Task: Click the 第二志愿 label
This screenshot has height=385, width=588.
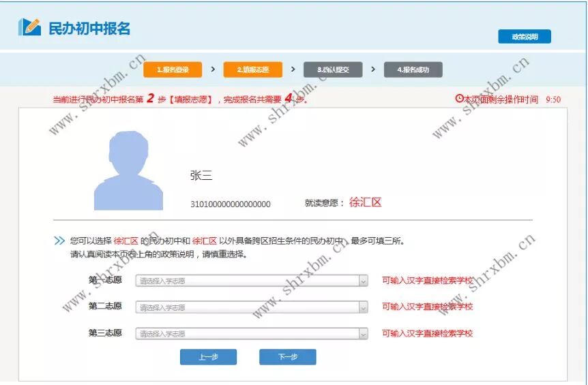Action: click(105, 306)
